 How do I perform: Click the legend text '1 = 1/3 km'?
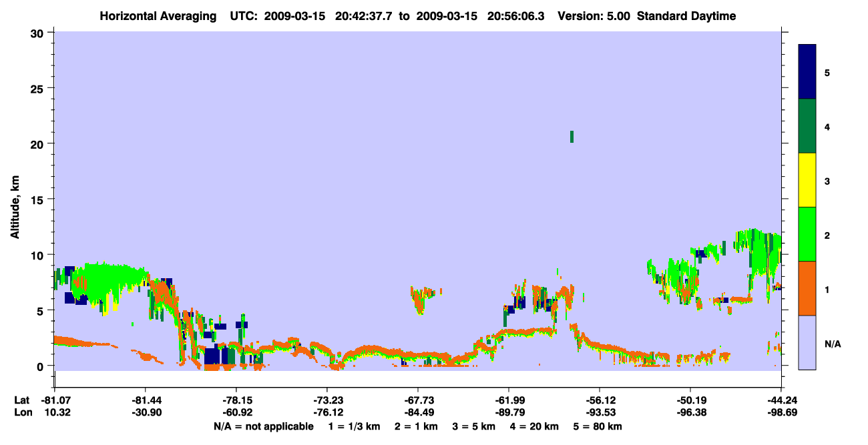(x=355, y=426)
